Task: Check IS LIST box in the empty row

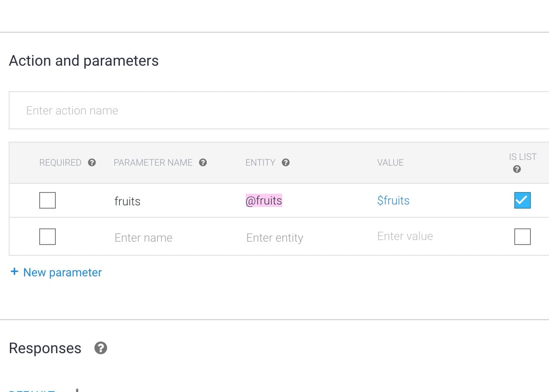Action: (523, 237)
